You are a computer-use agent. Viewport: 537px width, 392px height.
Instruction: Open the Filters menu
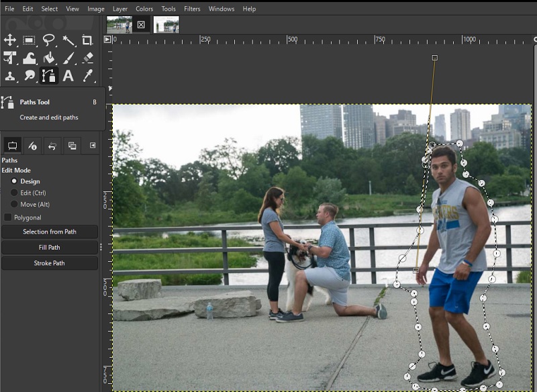tap(192, 9)
